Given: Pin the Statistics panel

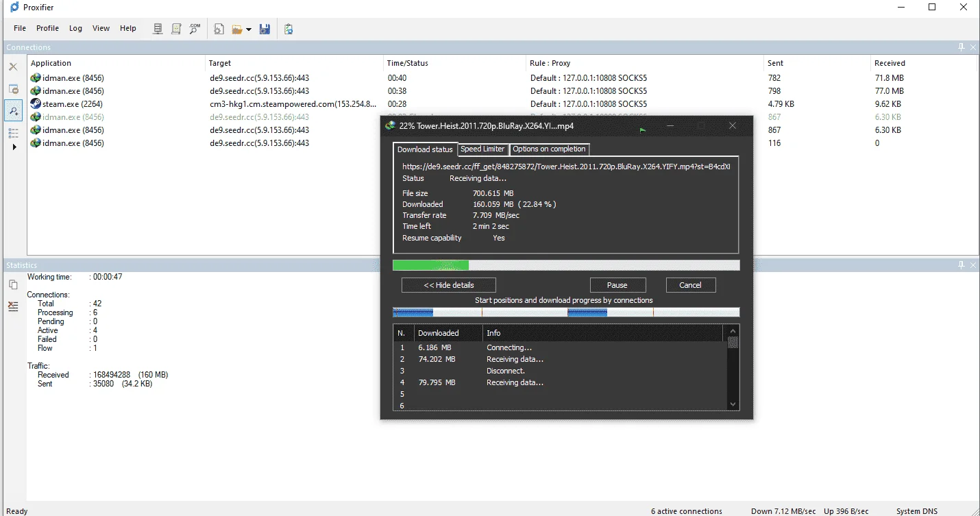Looking at the screenshot, I should [x=961, y=265].
